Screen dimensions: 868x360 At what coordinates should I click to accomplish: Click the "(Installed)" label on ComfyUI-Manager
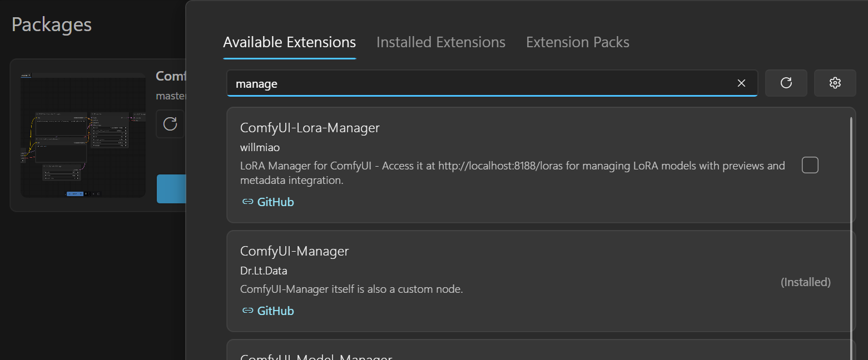coord(805,282)
